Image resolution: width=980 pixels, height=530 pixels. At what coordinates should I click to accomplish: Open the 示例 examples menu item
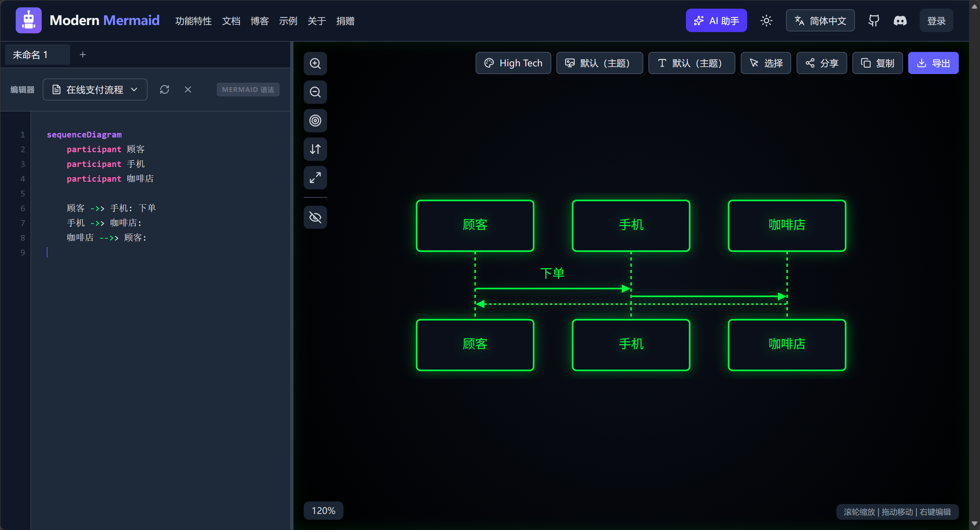pos(288,21)
